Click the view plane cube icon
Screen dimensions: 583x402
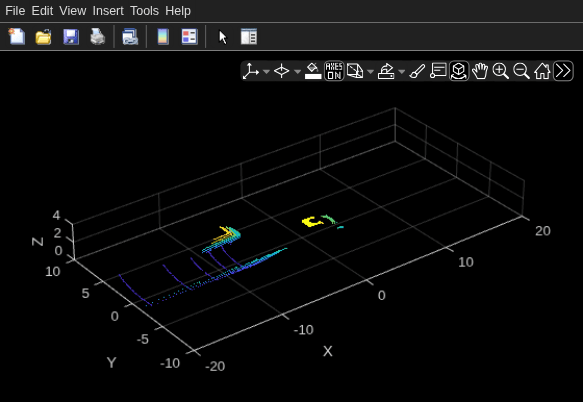click(x=355, y=71)
